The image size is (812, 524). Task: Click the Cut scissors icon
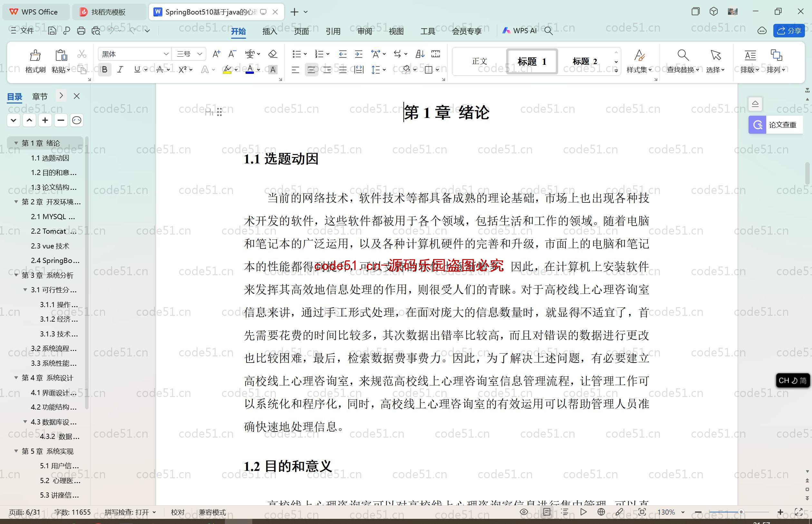(82, 54)
